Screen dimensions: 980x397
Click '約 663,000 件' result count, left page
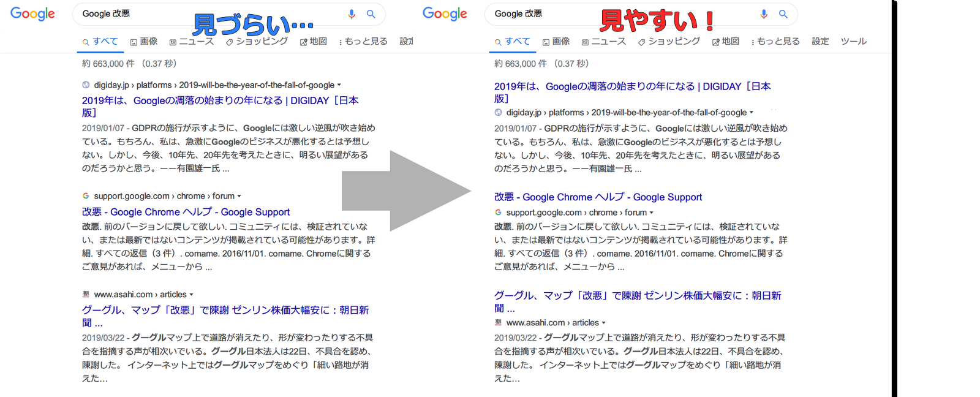point(108,64)
